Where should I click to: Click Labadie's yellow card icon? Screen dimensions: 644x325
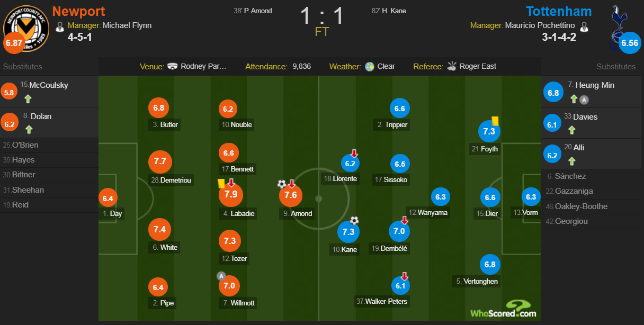221,183
